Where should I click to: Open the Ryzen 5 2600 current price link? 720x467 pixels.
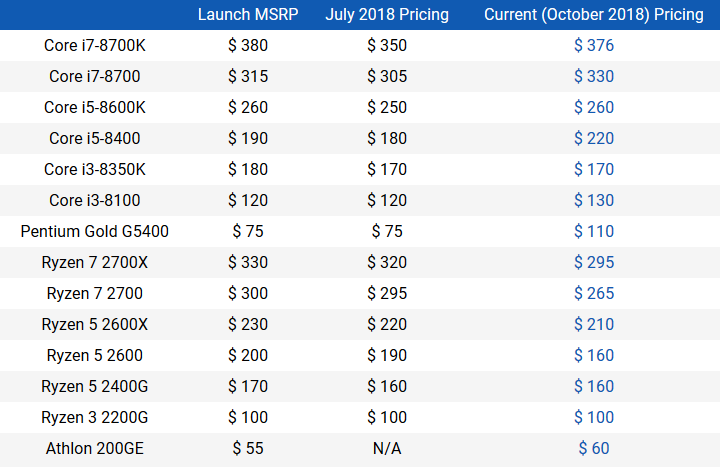click(594, 356)
